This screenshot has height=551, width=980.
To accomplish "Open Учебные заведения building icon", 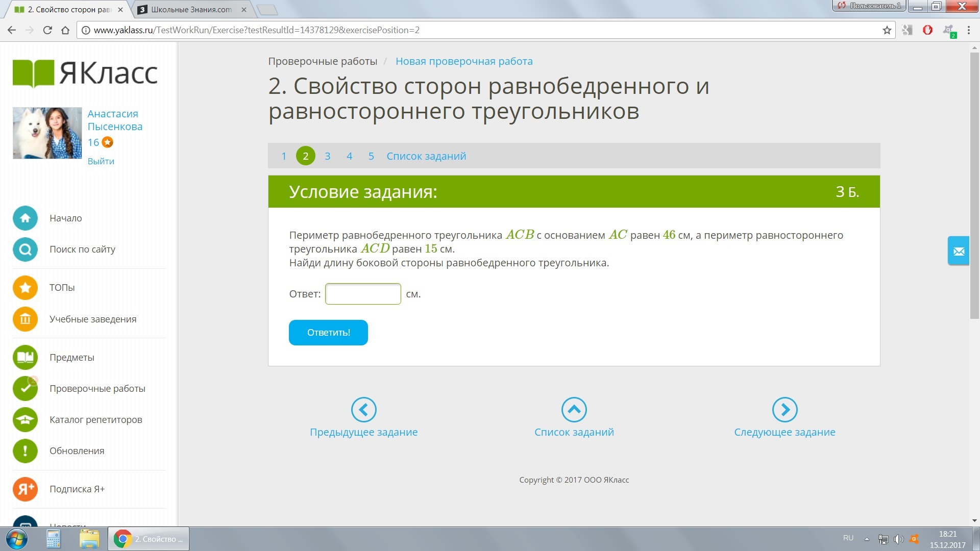I will tap(25, 319).
